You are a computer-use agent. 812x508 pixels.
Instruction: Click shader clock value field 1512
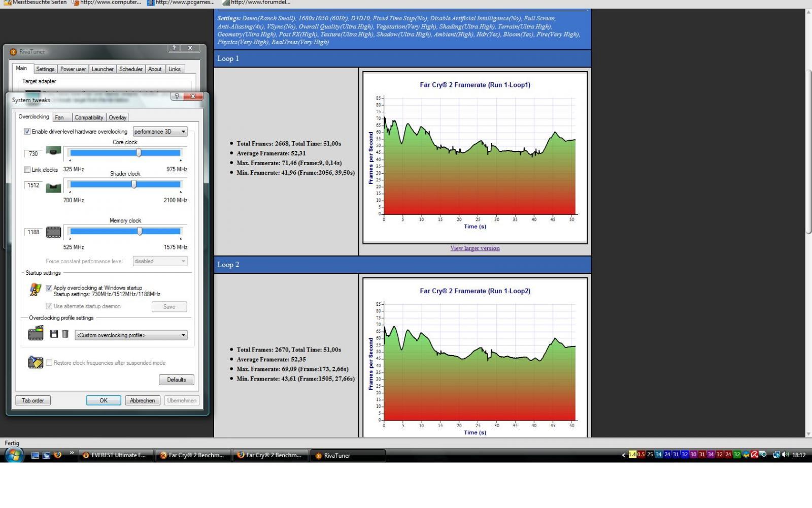coord(33,185)
